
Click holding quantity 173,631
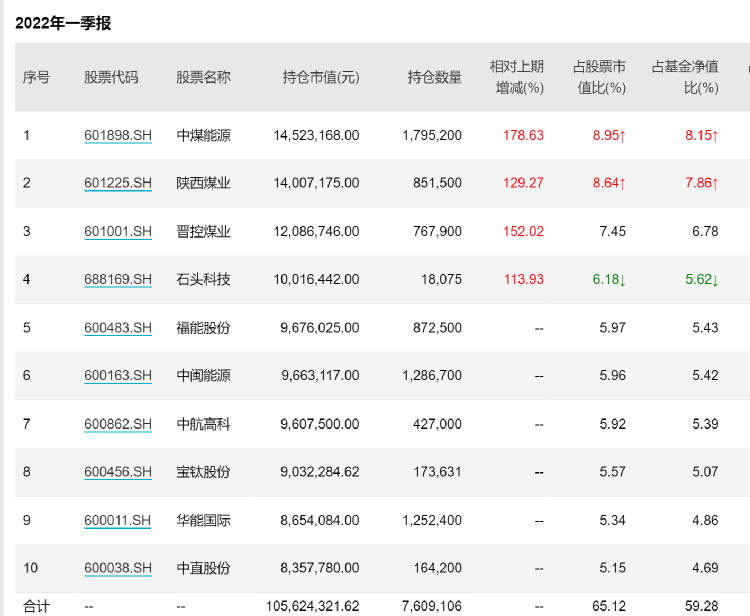[x=437, y=472]
